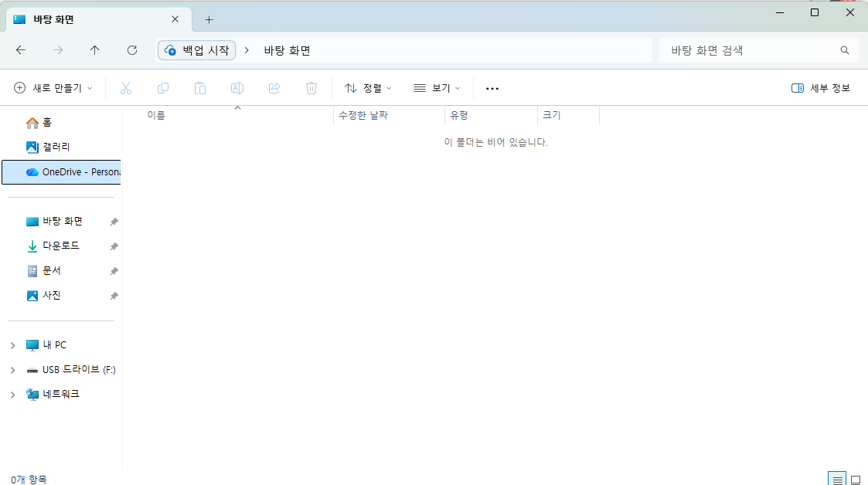Click the Delete trash icon

pos(311,88)
